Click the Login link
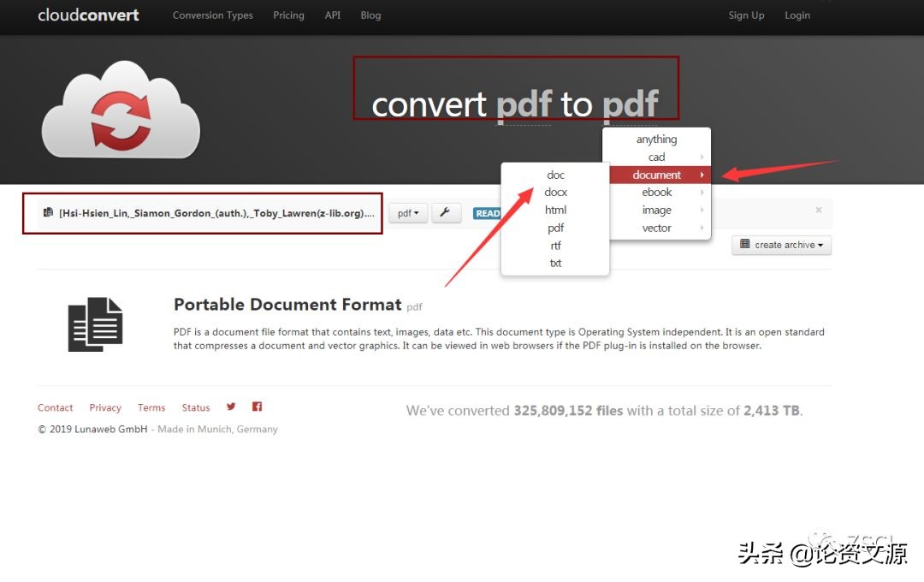The height and width of the screenshot is (582, 924). click(x=797, y=15)
